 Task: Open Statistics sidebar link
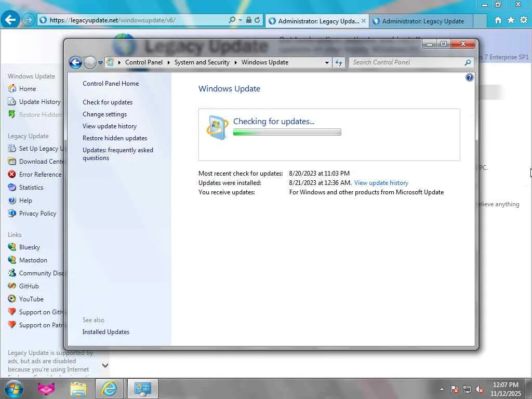tap(31, 187)
